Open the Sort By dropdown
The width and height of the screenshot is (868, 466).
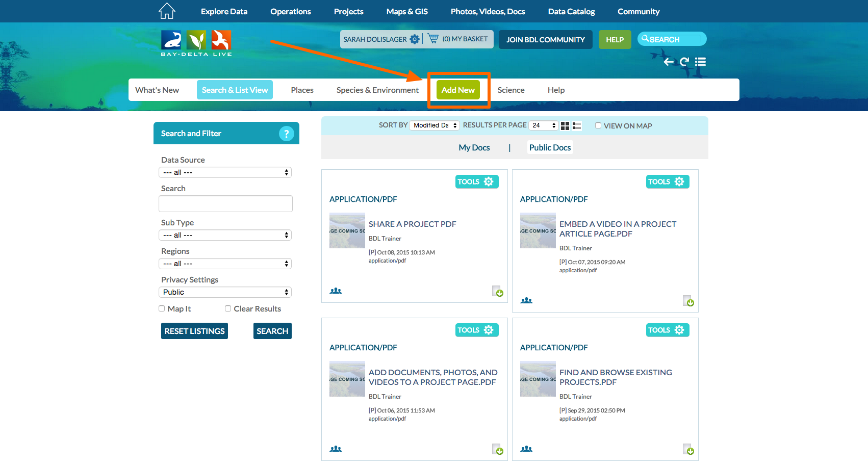point(435,125)
